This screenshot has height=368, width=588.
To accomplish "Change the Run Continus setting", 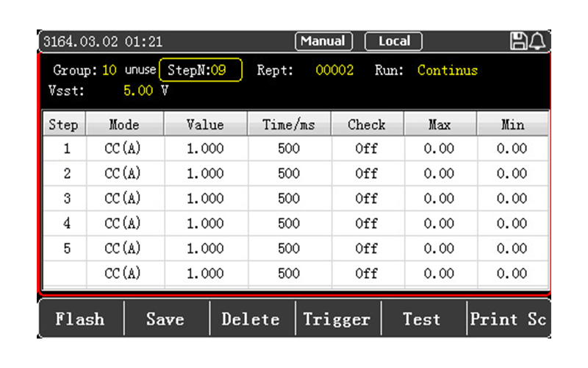I will click(447, 71).
